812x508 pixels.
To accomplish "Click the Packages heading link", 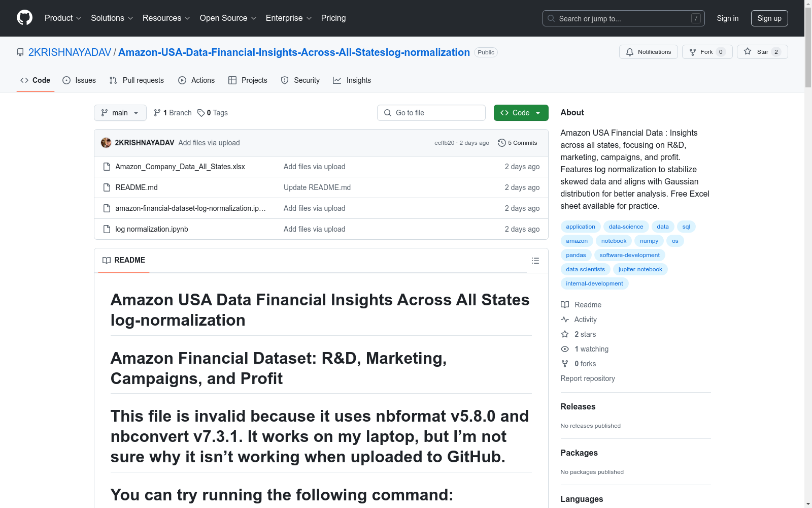I will pyautogui.click(x=579, y=453).
